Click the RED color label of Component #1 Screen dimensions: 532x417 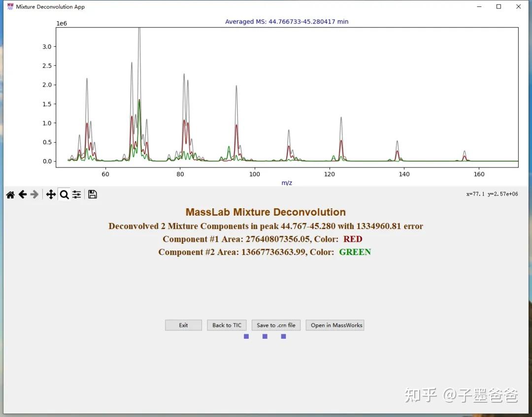click(x=353, y=239)
